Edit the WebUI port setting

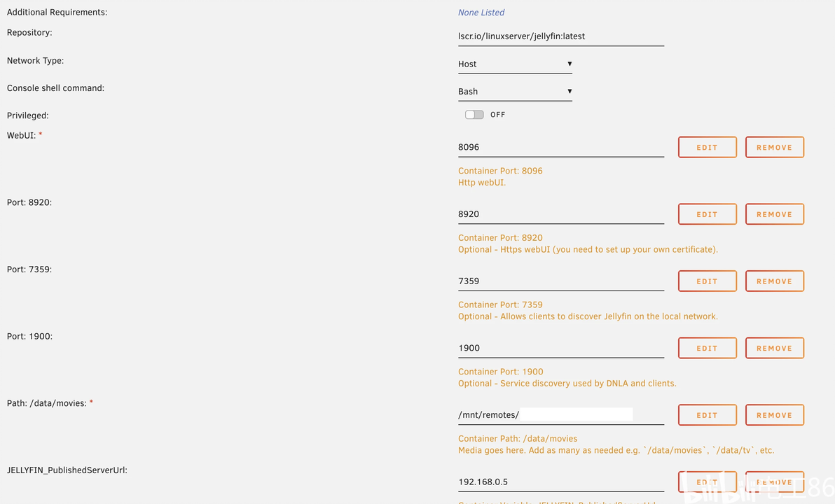[x=707, y=148]
